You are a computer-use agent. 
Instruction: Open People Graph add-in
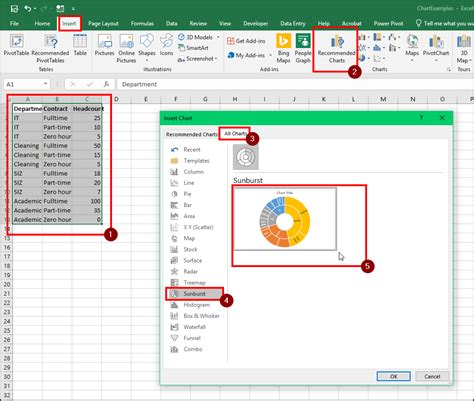tap(303, 48)
